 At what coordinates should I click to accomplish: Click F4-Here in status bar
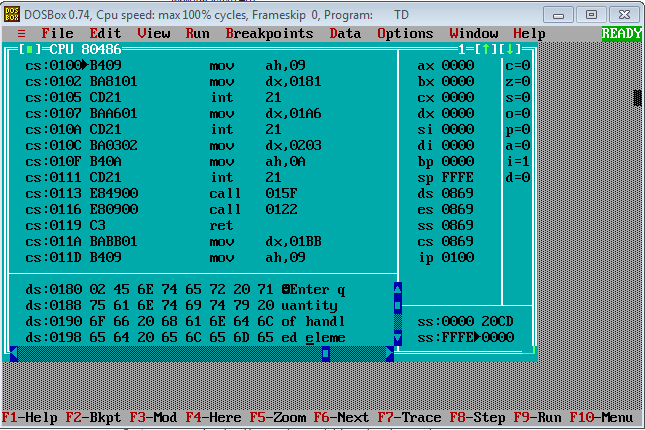[213, 418]
